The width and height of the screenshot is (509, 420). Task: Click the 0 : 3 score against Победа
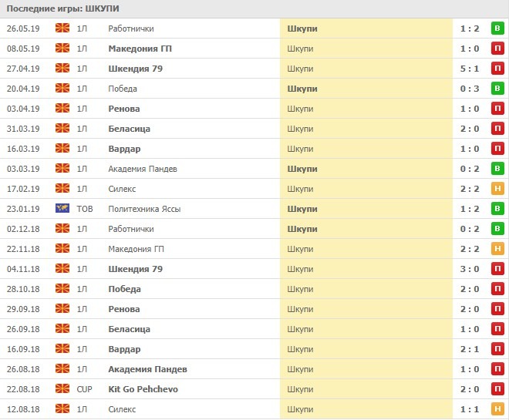[470, 89]
